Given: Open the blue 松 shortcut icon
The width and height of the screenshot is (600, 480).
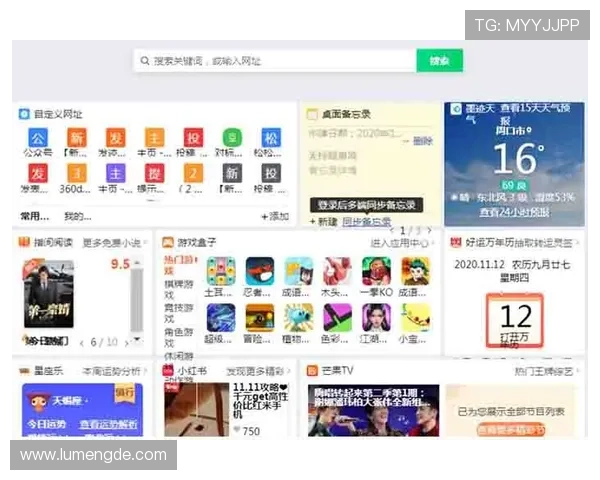Looking at the screenshot, I should click(271, 138).
